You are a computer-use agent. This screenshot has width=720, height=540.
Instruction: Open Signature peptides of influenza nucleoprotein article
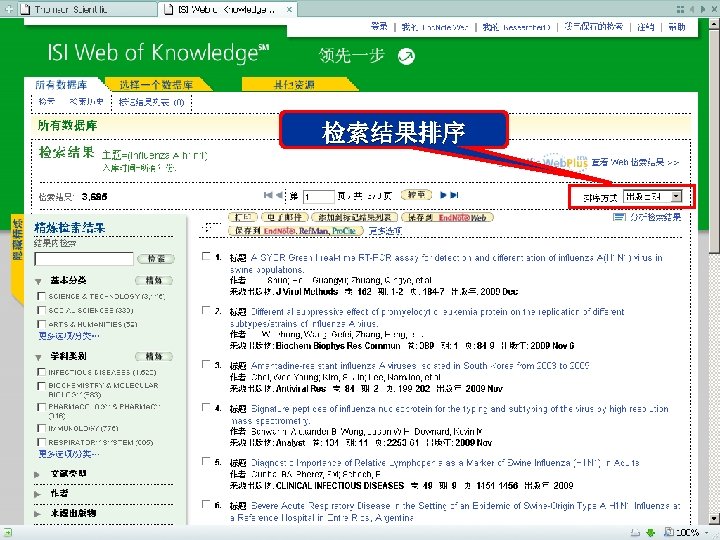point(449,415)
